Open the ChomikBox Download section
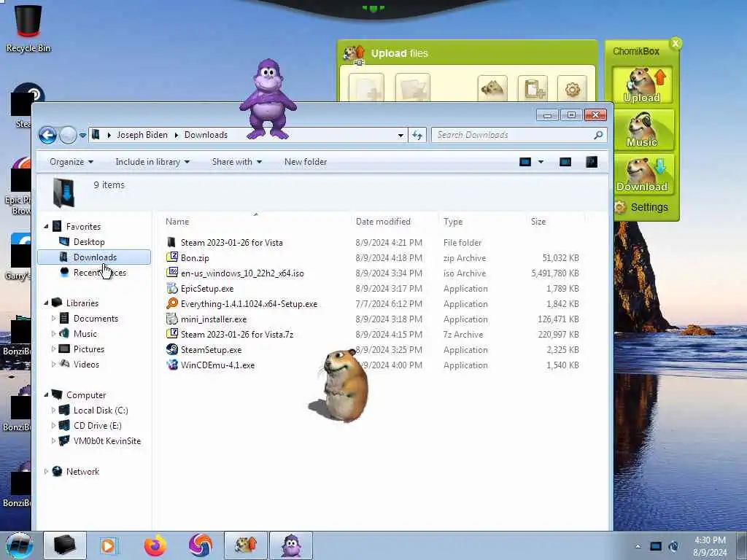747x560 pixels. [642, 174]
